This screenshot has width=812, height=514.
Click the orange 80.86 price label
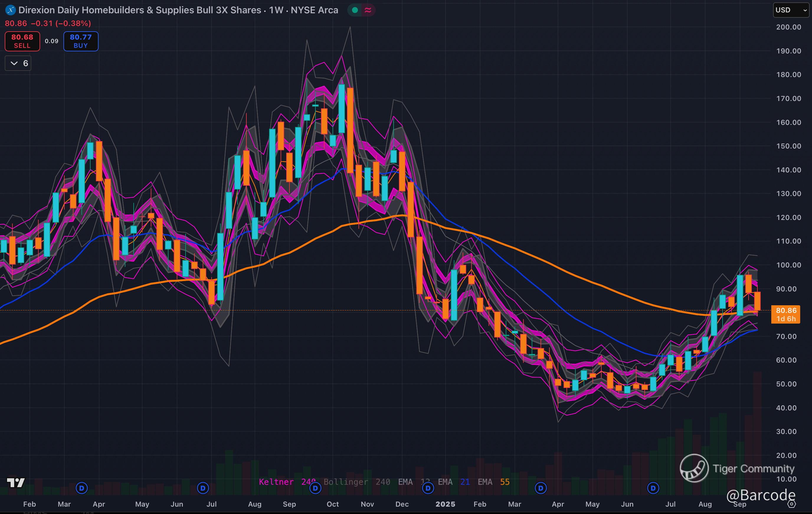click(x=786, y=314)
